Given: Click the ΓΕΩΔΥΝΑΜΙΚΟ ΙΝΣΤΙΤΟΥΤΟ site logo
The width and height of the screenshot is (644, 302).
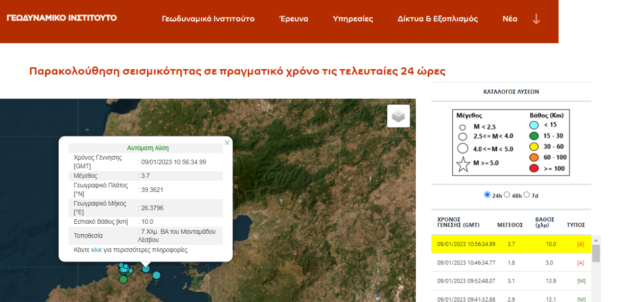Looking at the screenshot, I should 62,18.
